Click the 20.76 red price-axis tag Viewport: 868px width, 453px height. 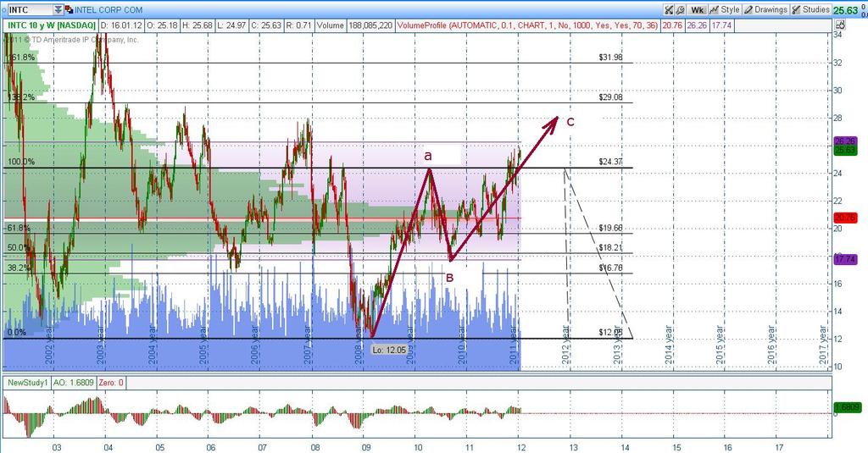click(x=845, y=218)
